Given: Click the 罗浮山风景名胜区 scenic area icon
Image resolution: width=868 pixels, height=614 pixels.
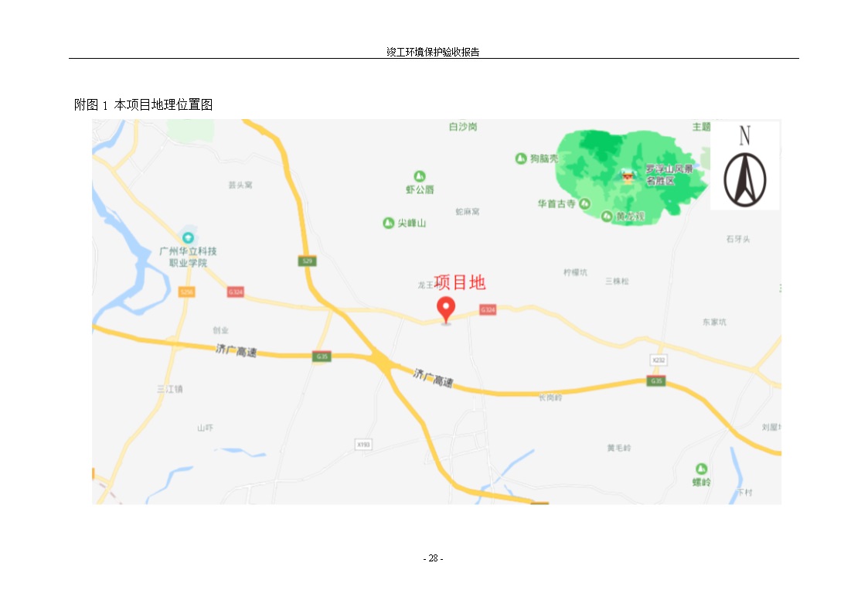Looking at the screenshot, I should [x=627, y=176].
